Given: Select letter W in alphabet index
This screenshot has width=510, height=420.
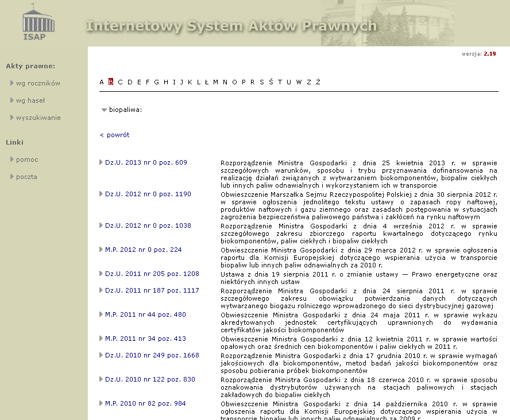Looking at the screenshot, I should click(x=299, y=82).
